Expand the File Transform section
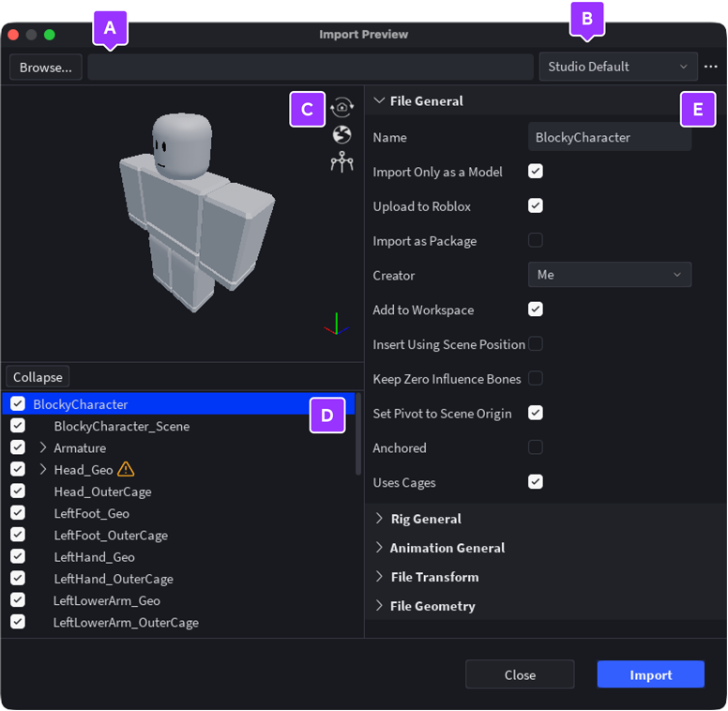This screenshot has width=728, height=711. pyautogui.click(x=379, y=577)
